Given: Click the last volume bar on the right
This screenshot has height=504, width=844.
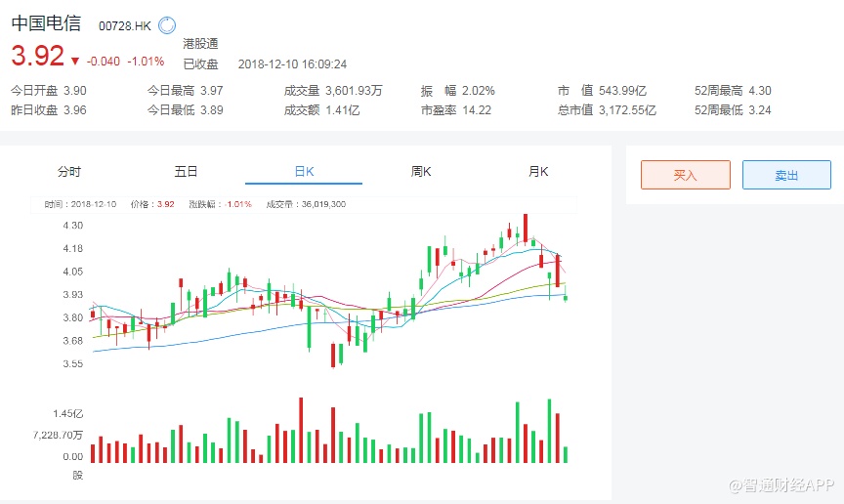Looking at the screenshot, I should pyautogui.click(x=566, y=454).
